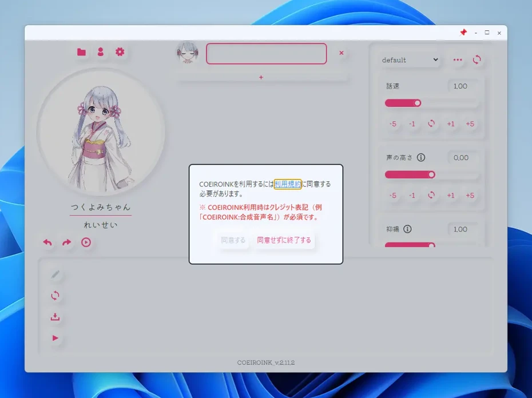
Task: Select the れいせい style label
Action: 101,225
